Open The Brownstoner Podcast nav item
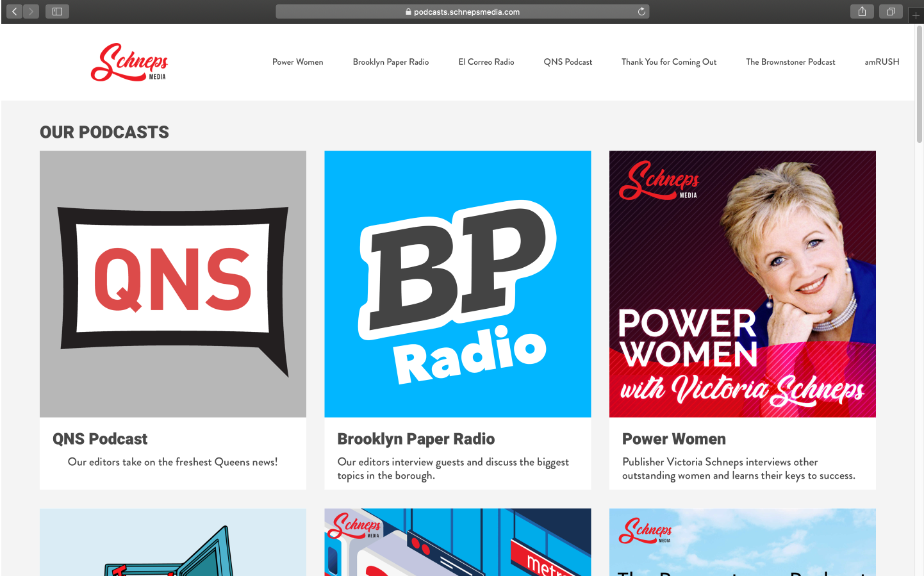The height and width of the screenshot is (576, 924). [x=791, y=62]
